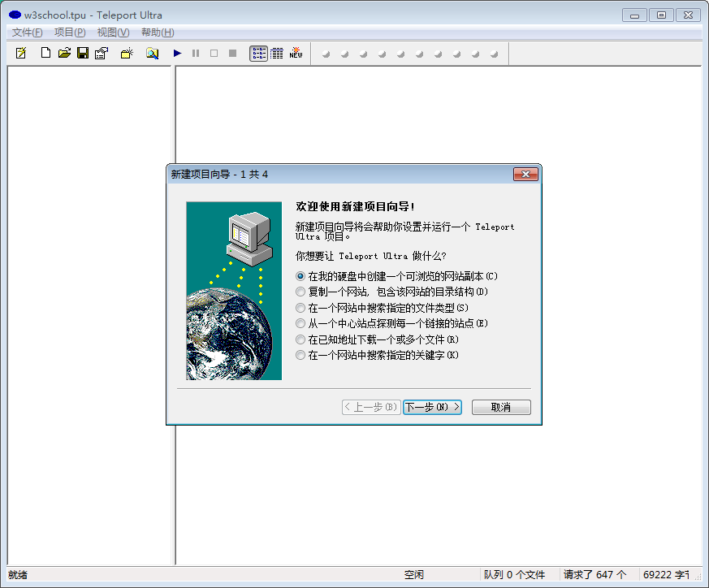The height and width of the screenshot is (588, 709).
Task: Open the 项目(P) menu
Action: [70, 32]
